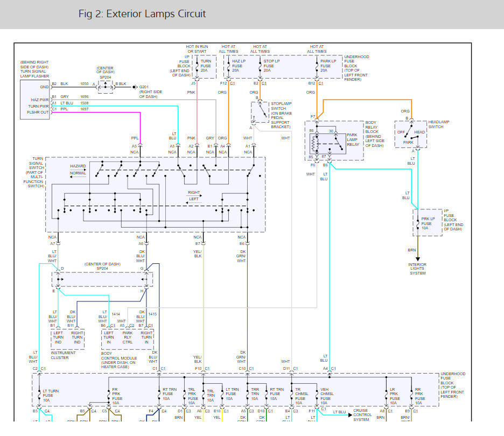This screenshot has width=504, height=436.
Task: Click the "FLSHR OUT" flasher terminal label
Action: [x=38, y=112]
